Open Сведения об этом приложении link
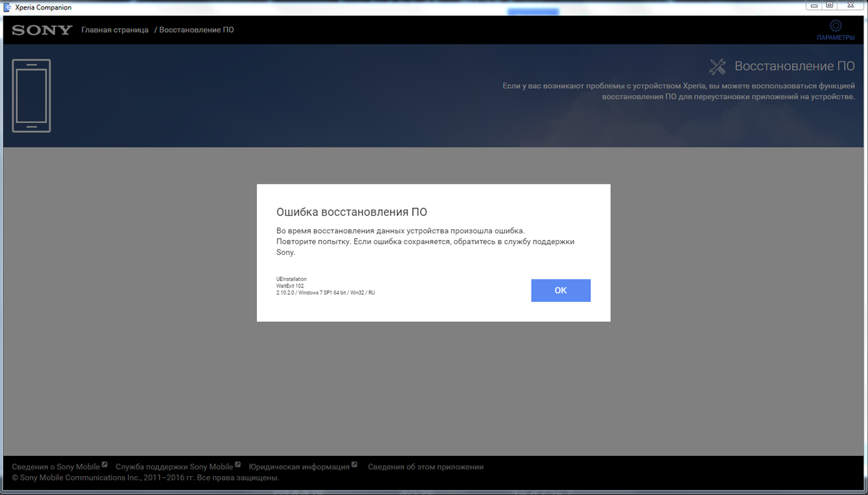 425,467
